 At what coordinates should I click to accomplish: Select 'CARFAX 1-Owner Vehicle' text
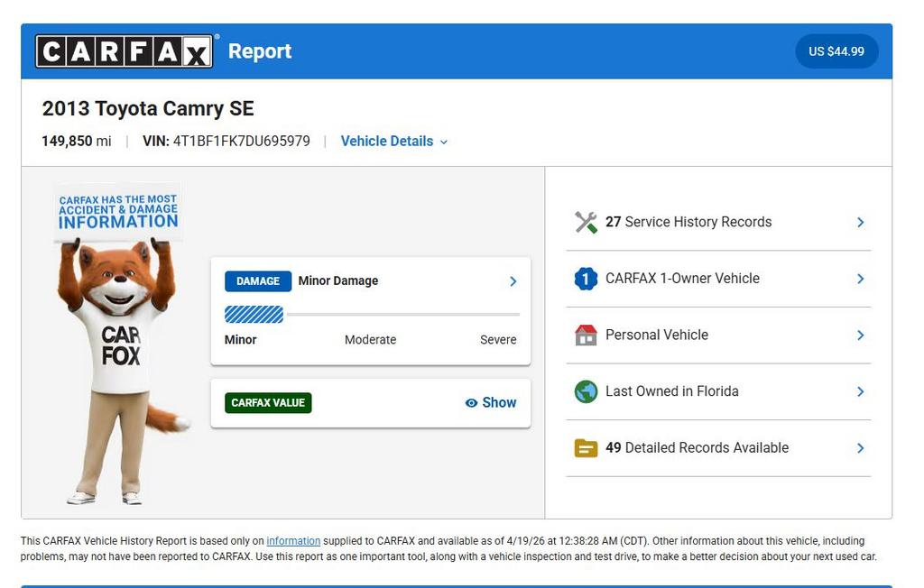point(682,279)
